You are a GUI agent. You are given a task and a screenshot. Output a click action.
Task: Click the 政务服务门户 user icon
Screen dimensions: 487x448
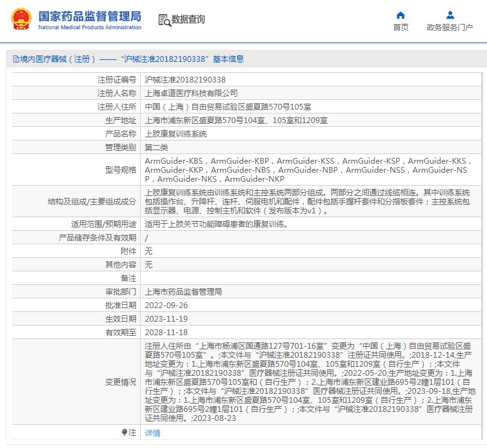450,15
